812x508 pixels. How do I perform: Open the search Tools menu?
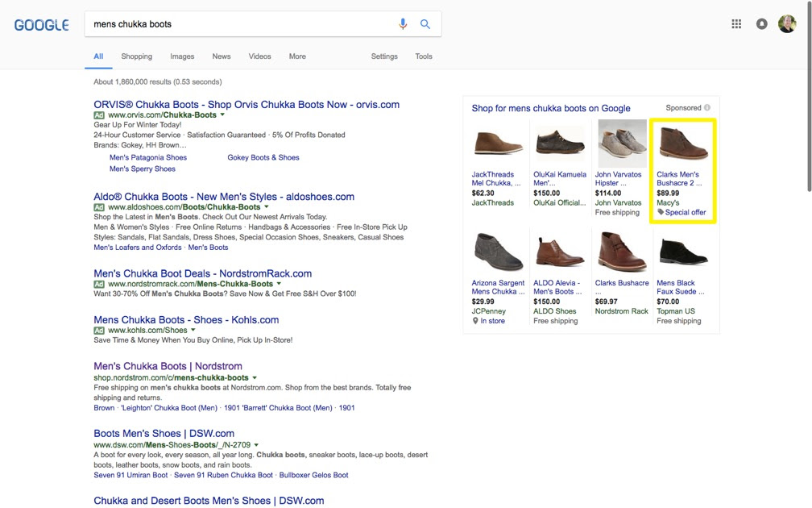424,56
